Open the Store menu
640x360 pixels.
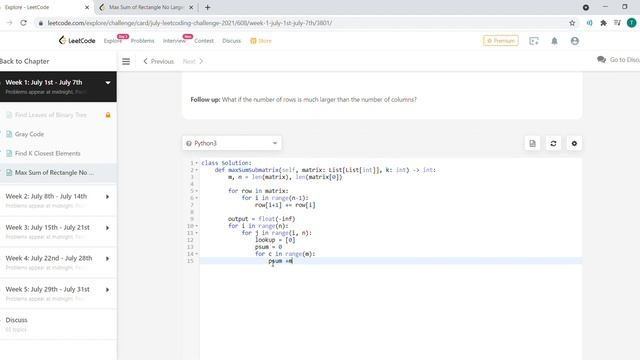(x=261, y=41)
